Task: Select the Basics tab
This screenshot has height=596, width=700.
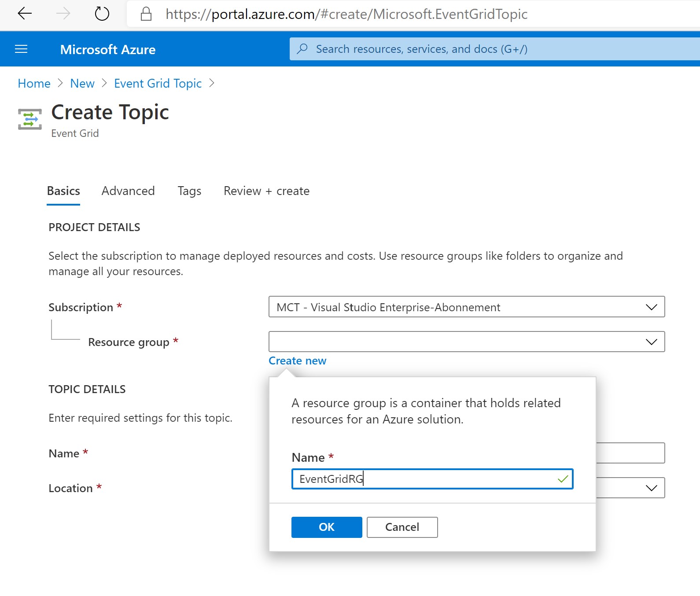Action: 63,191
